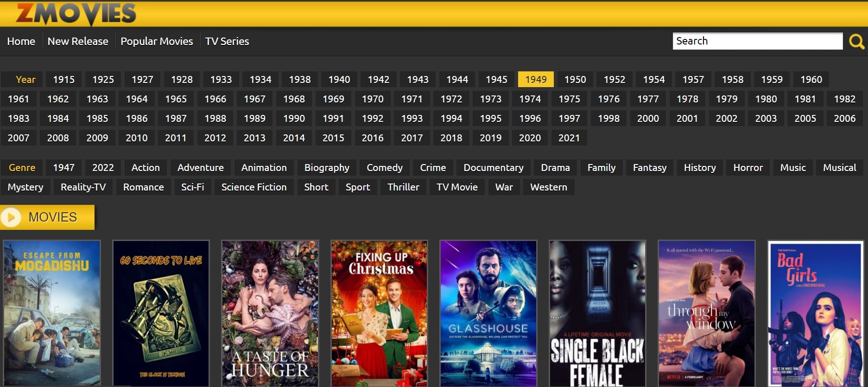Pick year 2006 filter
The width and height of the screenshot is (868, 387).
(844, 118)
